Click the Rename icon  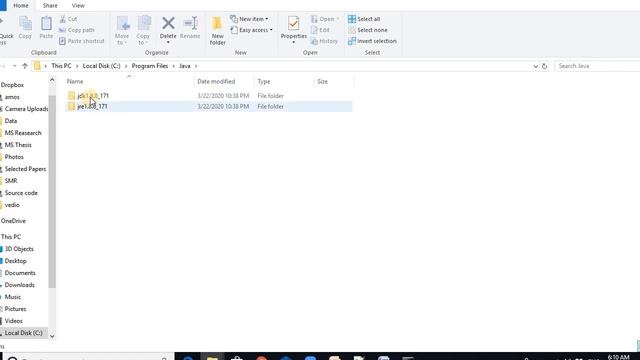(x=190, y=23)
